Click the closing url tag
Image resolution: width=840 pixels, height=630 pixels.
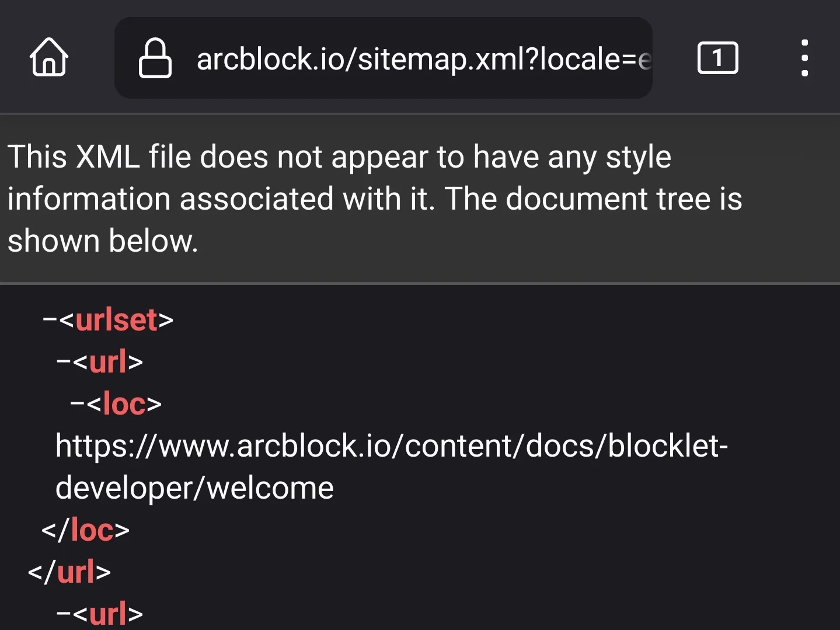point(69,572)
